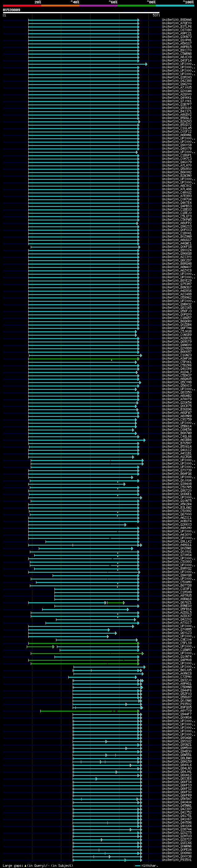197x868 pixels.
Task: Click the query end position 537
Action: 155,15
